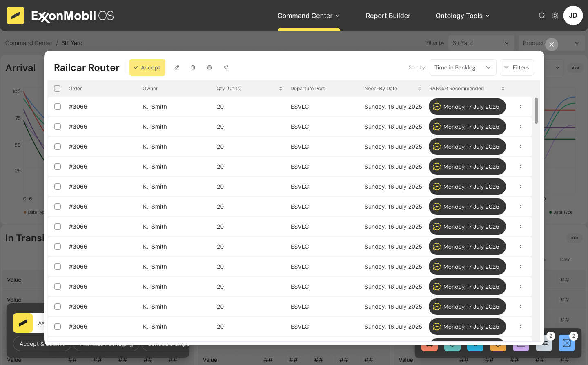Open the search icon in the top bar

[x=542, y=16]
